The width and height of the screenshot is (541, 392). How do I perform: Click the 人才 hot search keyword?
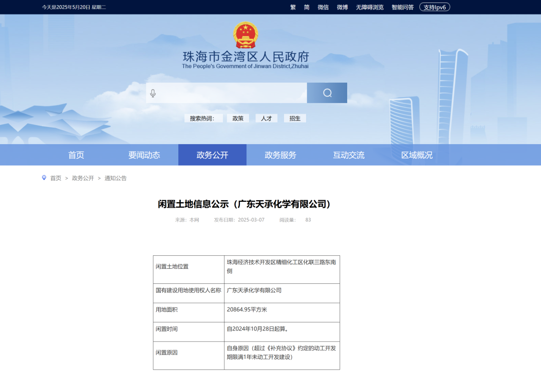point(266,118)
